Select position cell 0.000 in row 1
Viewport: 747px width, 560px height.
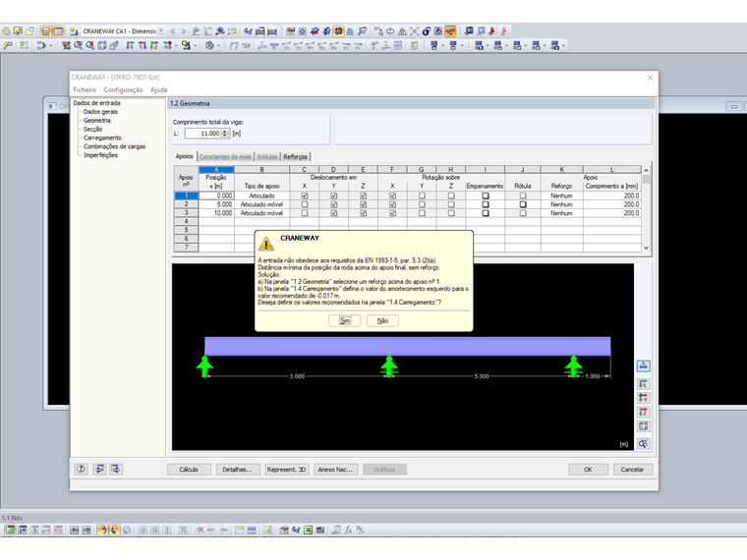pyautogui.click(x=216, y=196)
